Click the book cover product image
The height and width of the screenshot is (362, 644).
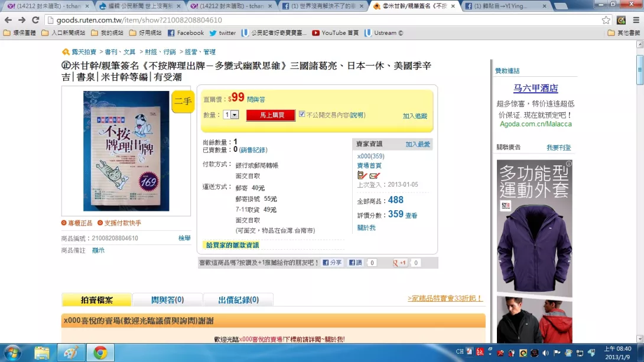(x=126, y=151)
